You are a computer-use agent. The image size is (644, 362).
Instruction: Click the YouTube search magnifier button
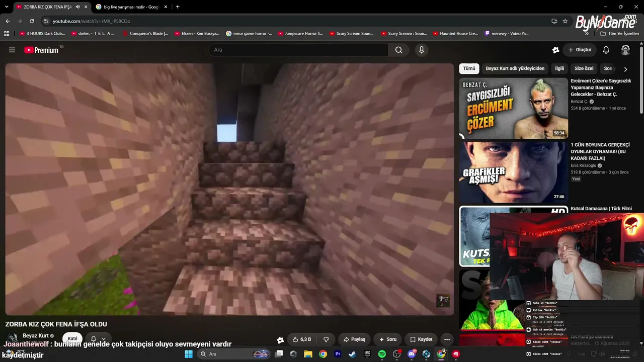398,50
